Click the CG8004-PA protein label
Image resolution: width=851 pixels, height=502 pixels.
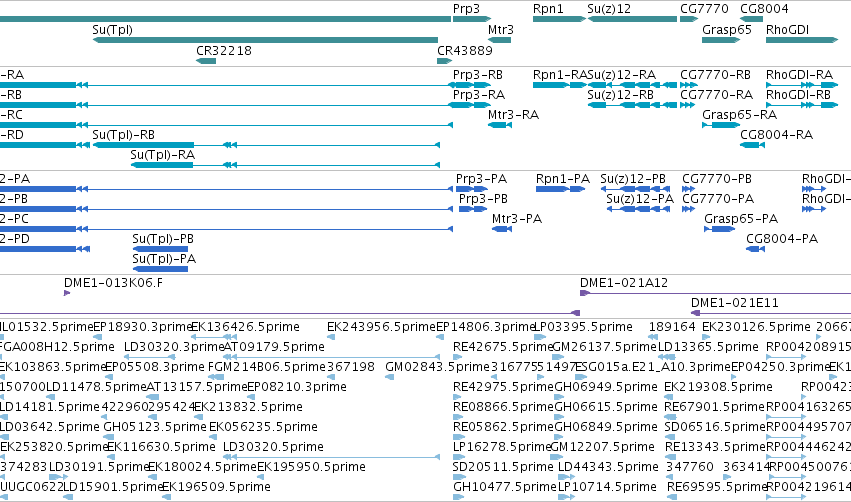782,239
